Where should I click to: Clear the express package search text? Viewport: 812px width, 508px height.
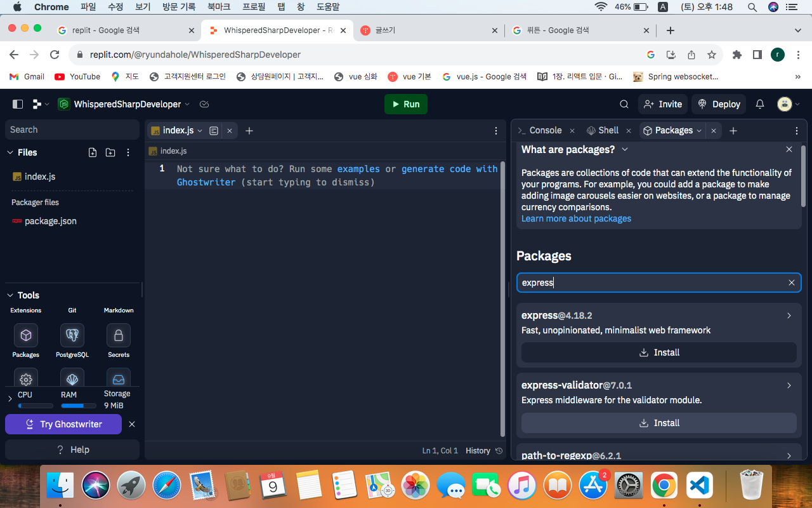[792, 283]
